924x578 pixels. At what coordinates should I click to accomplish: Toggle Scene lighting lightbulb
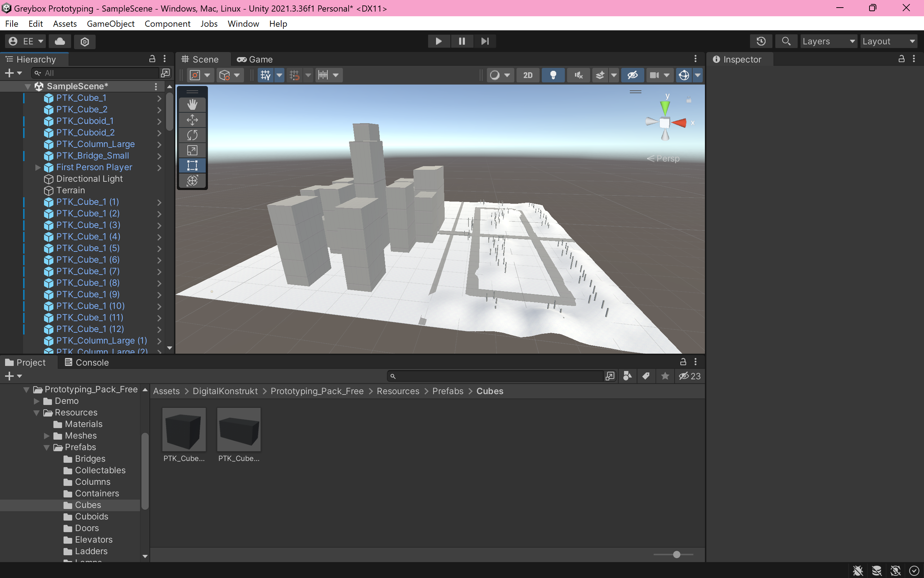(553, 75)
